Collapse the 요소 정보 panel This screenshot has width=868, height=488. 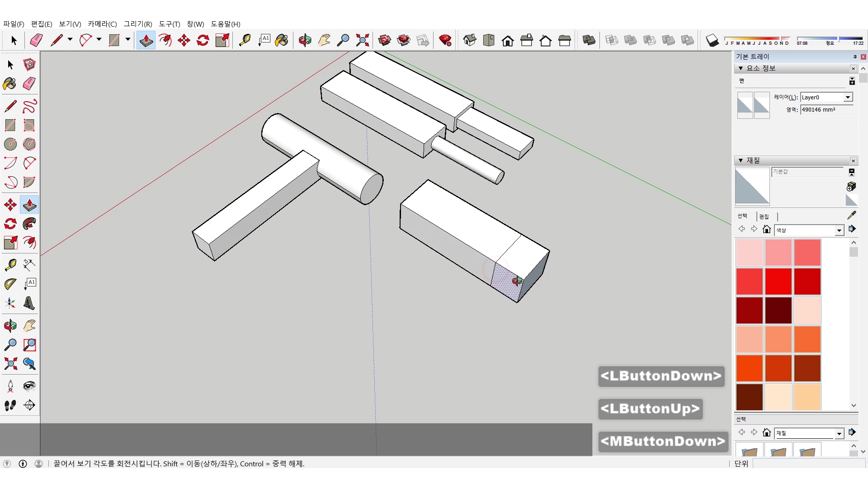pos(741,68)
